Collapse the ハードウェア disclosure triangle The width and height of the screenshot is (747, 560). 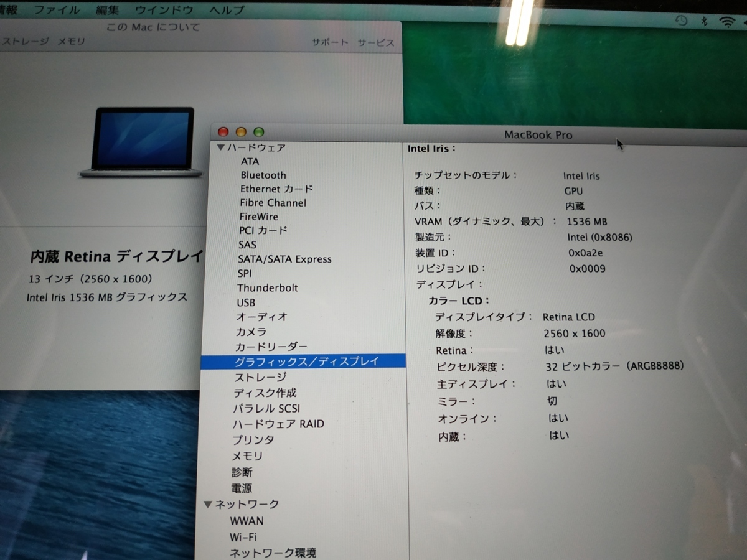[220, 148]
